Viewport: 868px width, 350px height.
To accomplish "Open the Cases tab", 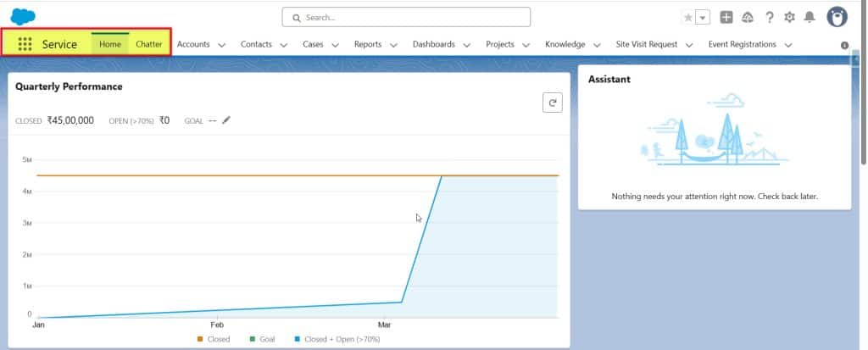I will (313, 44).
